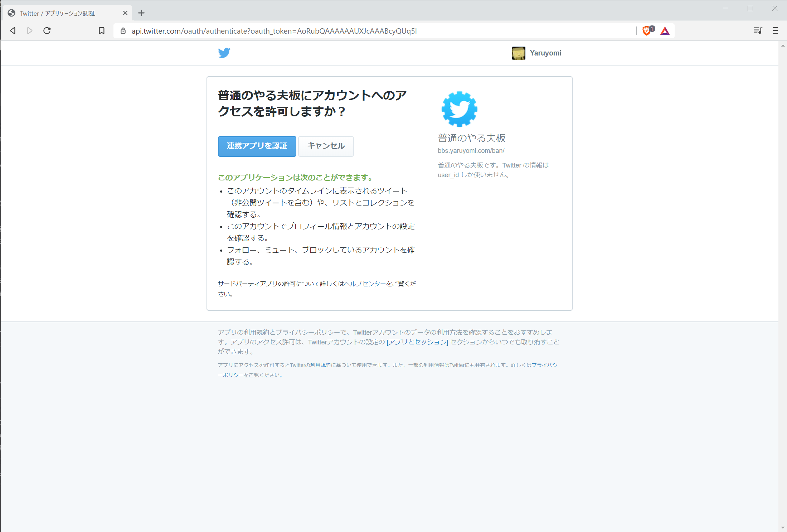The width and height of the screenshot is (787, 532).
Task: Reload the current page
Action: click(x=47, y=31)
